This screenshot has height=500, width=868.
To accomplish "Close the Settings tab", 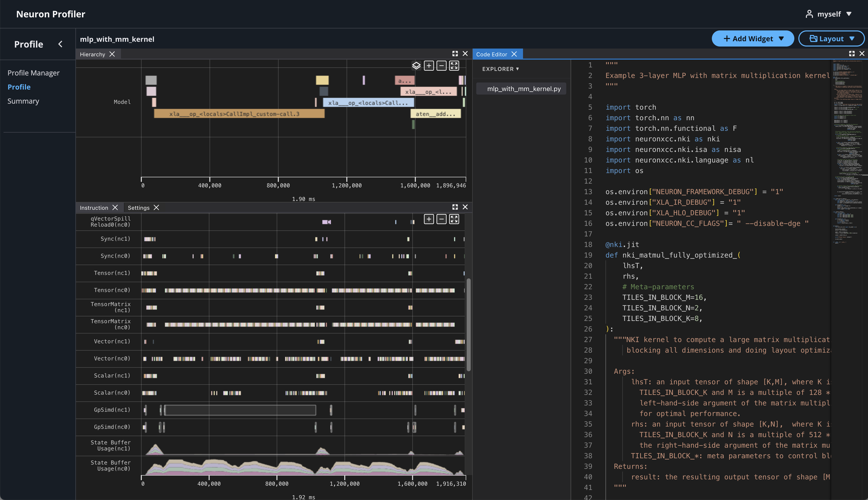I will pos(156,207).
